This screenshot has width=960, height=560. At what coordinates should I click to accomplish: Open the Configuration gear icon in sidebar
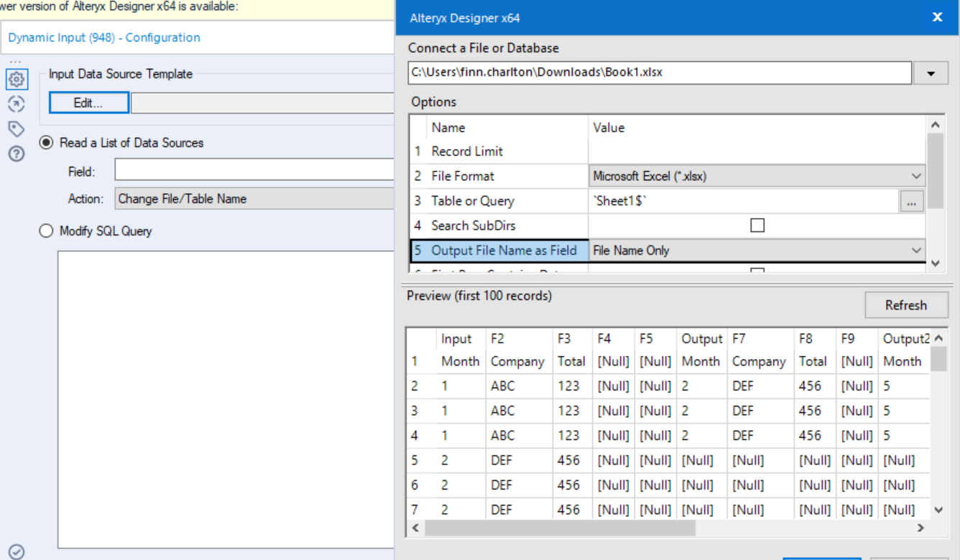[x=17, y=78]
